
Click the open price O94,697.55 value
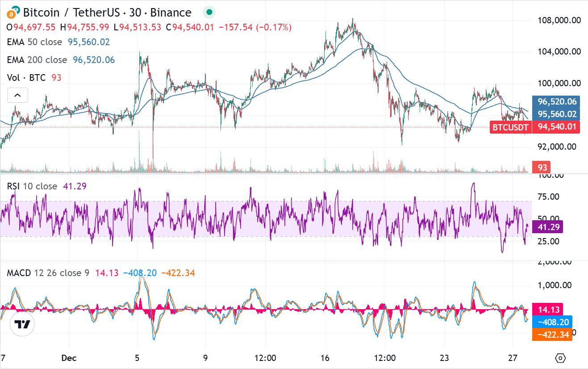31,28
